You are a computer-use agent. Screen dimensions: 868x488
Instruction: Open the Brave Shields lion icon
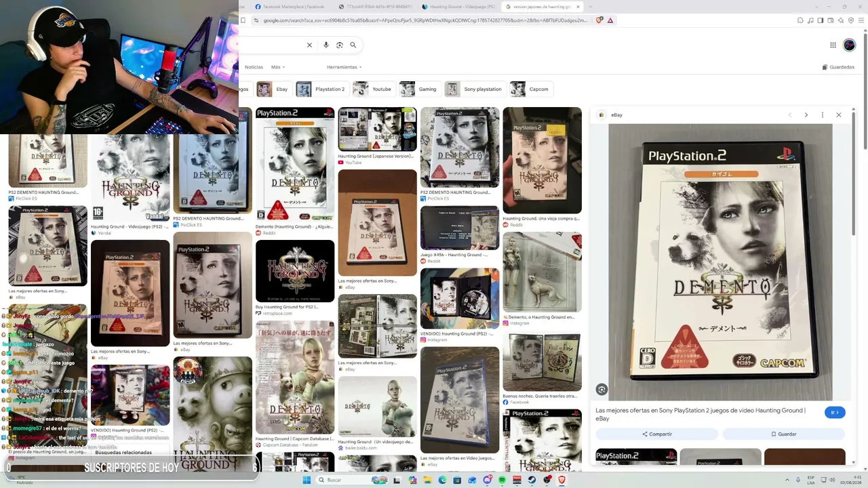coord(599,20)
